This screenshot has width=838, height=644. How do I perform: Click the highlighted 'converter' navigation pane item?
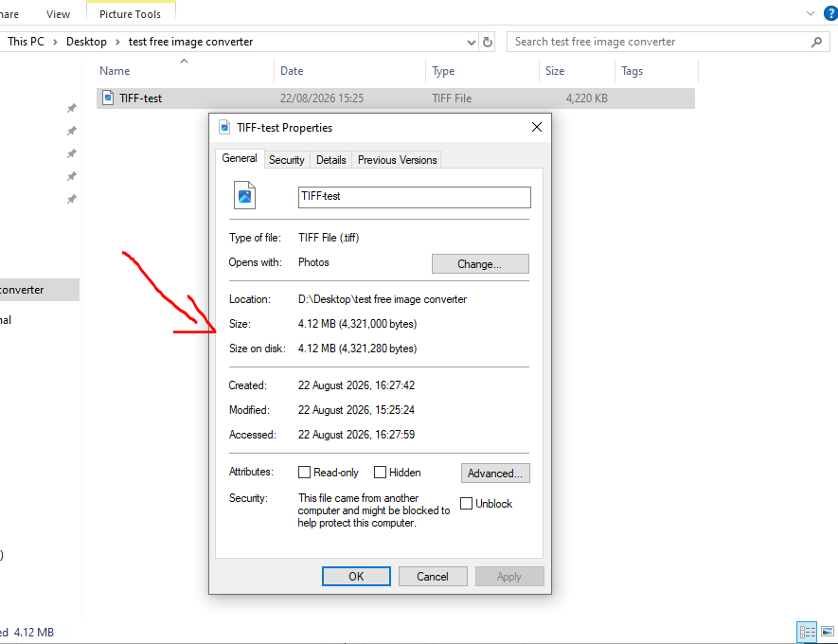coord(40,290)
